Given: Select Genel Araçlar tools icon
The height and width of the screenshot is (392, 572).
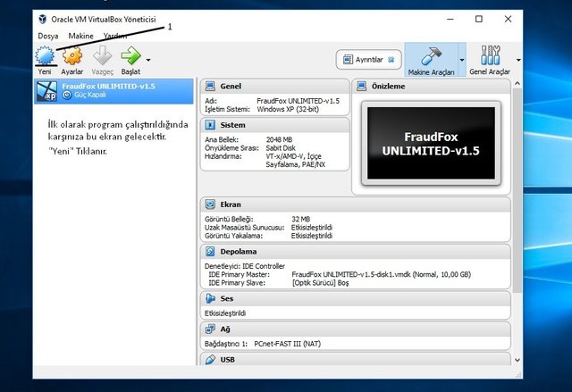Looking at the screenshot, I should [x=490, y=60].
